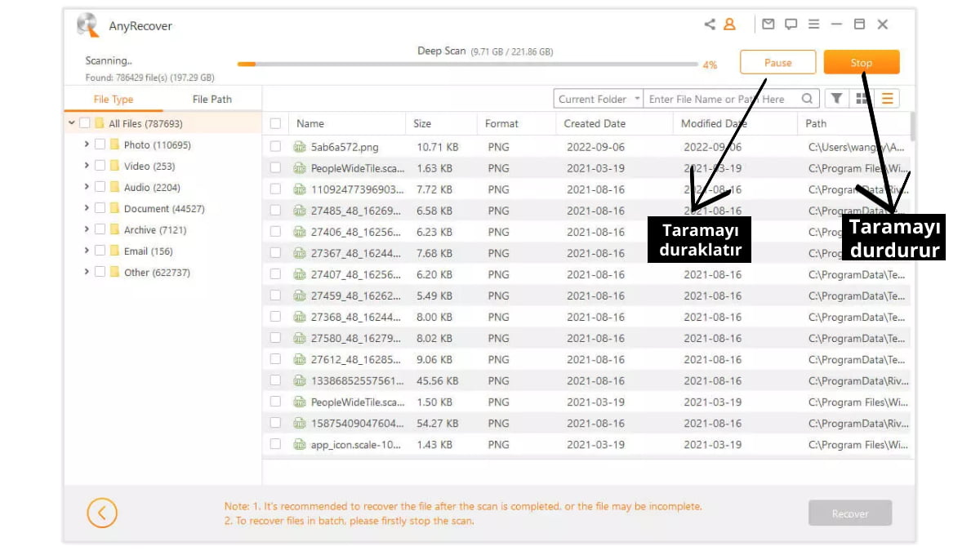980x551 pixels.
Task: Open the feedback chat bubble icon
Action: click(x=791, y=24)
